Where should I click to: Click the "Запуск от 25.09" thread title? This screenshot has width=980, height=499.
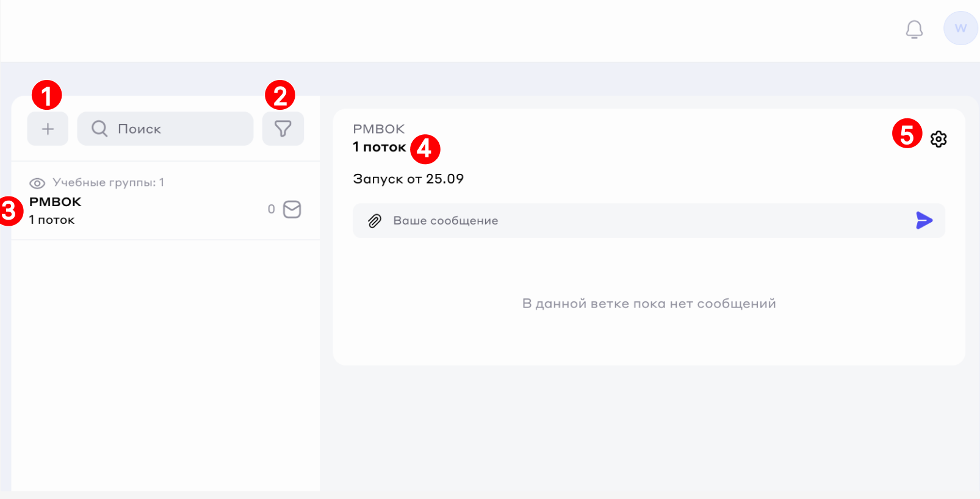pos(408,179)
